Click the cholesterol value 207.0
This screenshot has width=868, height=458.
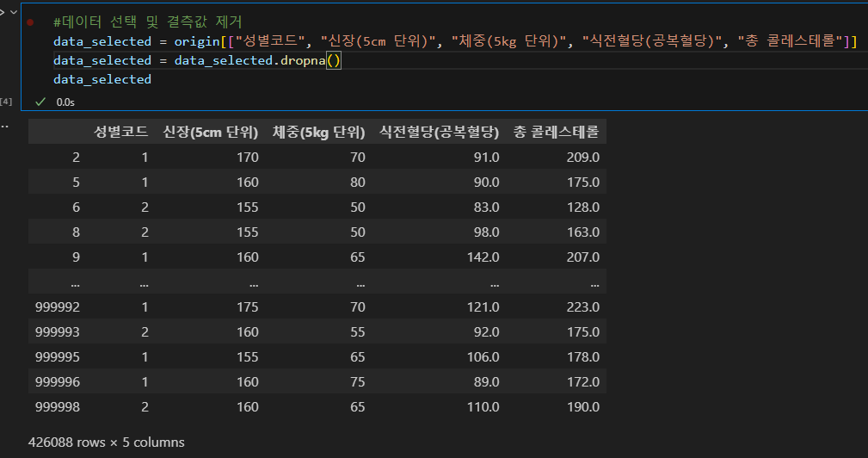(583, 257)
